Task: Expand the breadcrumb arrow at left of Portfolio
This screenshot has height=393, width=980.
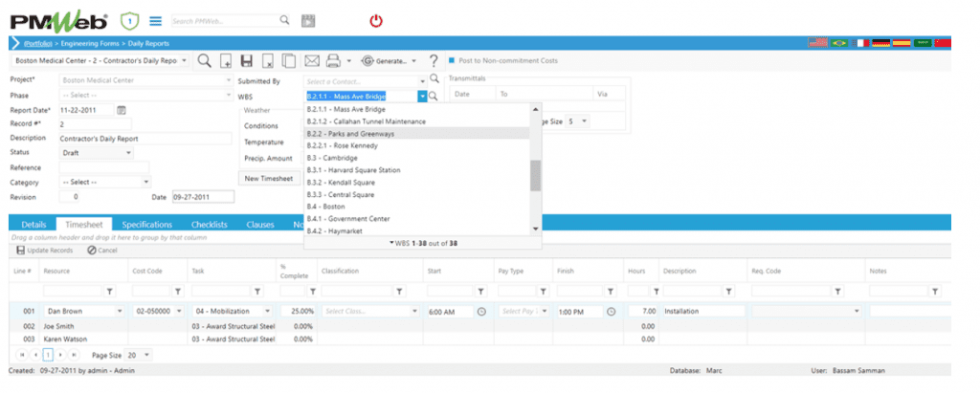Action: pos(15,43)
